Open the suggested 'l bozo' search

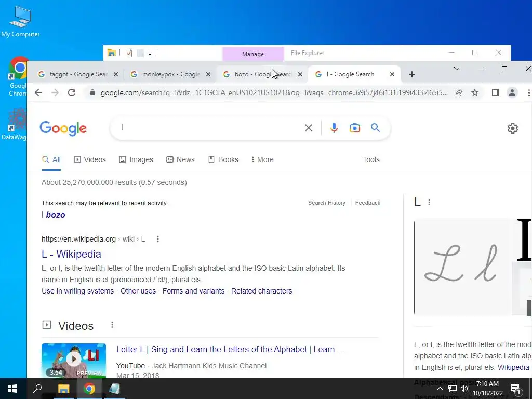tap(54, 215)
